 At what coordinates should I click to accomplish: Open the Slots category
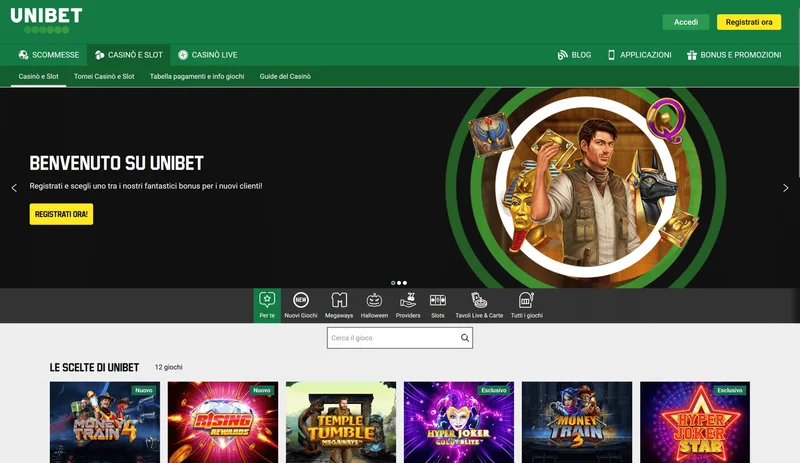tap(438, 305)
